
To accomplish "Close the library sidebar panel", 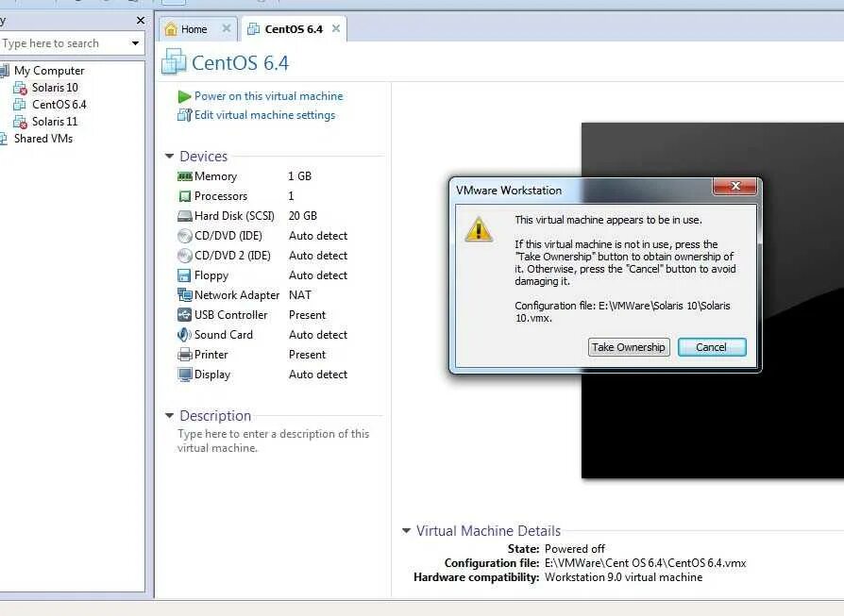I will click(x=141, y=20).
